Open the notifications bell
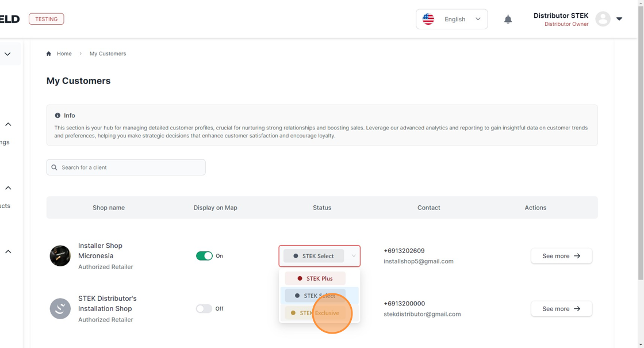This screenshot has width=644, height=348. tap(508, 20)
